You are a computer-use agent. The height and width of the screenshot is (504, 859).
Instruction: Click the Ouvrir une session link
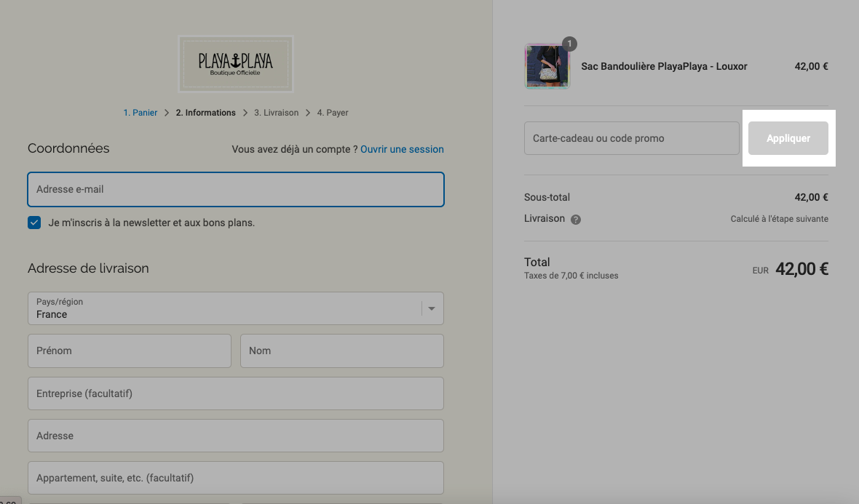pos(402,149)
